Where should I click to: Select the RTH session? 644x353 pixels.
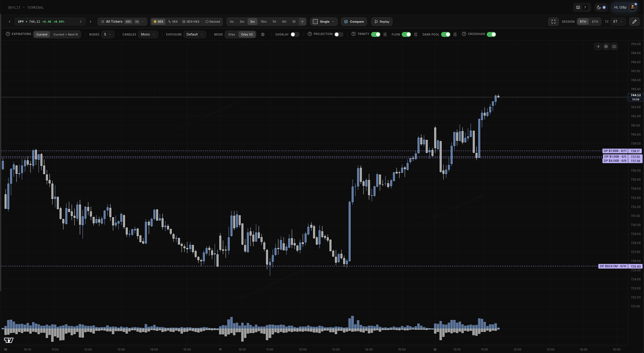coord(583,22)
